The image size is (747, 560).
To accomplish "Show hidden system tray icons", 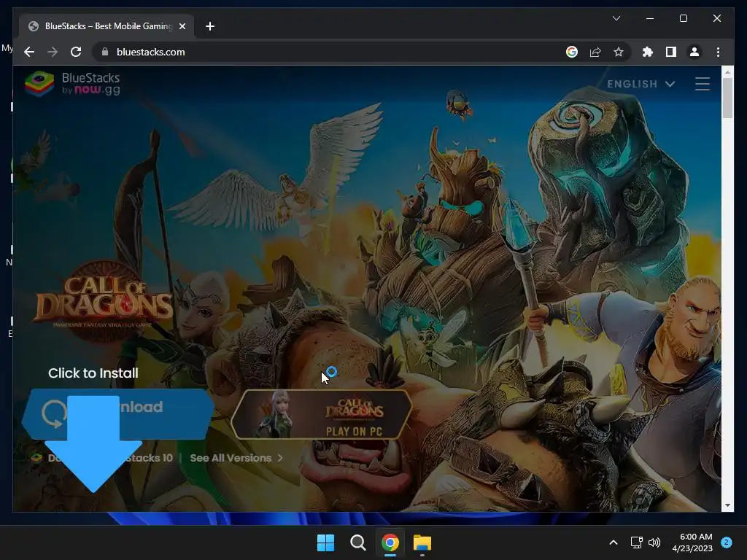I will point(614,542).
